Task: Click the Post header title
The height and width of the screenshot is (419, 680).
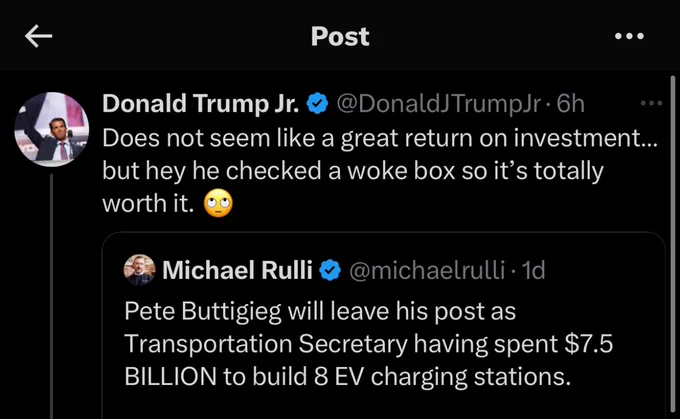Action: pos(340,36)
